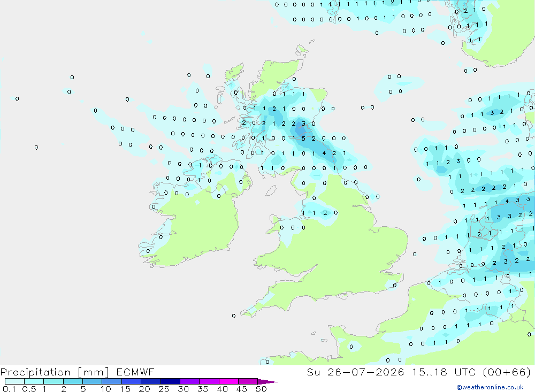The width and height of the screenshot is (535, 392).
Task: Select the 5–10 mm legend color box
Action: [93, 381]
